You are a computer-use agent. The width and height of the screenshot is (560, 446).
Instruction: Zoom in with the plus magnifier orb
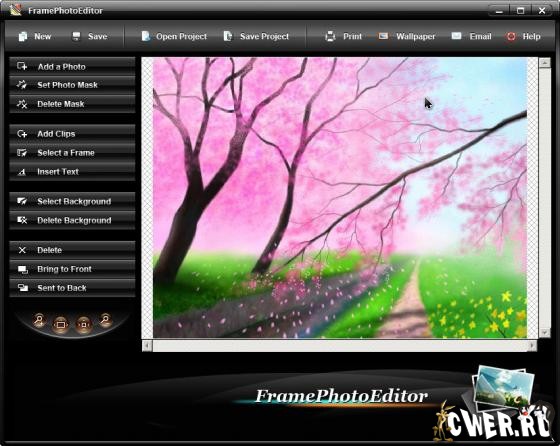(39, 320)
